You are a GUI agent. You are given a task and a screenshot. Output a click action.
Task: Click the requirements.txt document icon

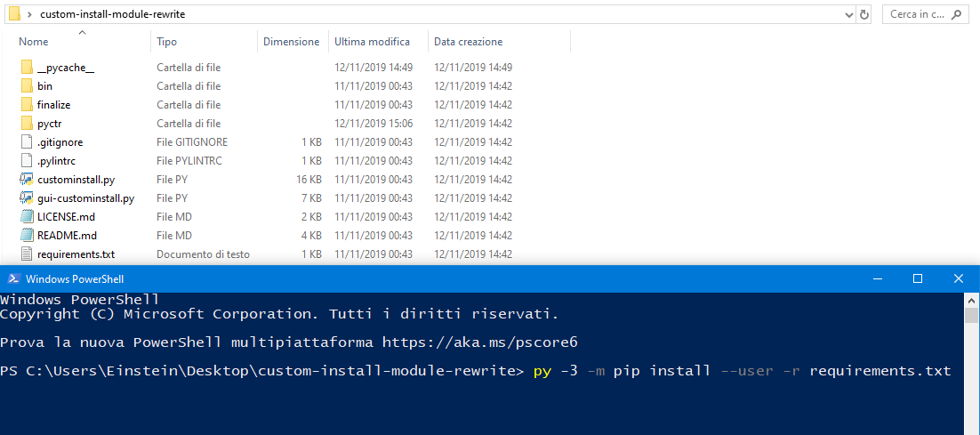click(x=27, y=254)
